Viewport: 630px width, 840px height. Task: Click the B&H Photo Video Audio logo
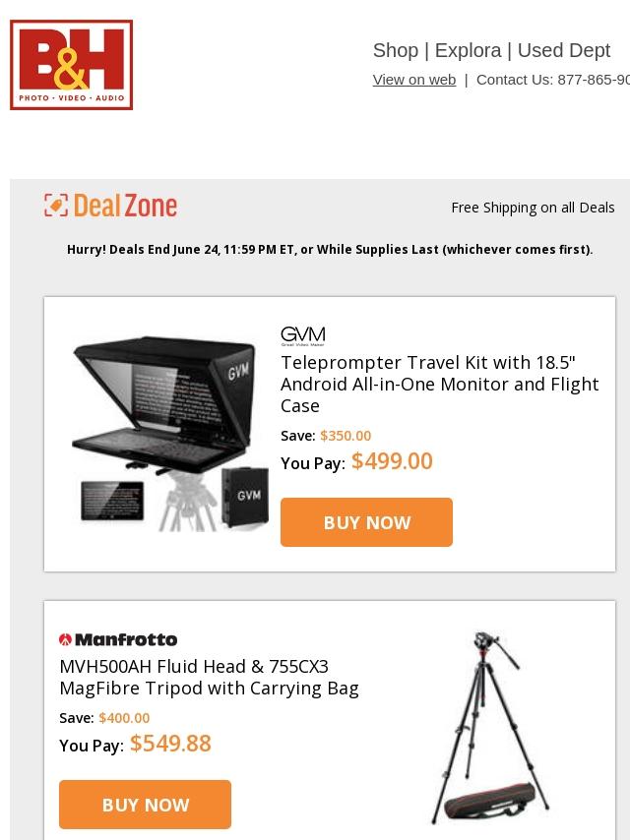coord(71,65)
